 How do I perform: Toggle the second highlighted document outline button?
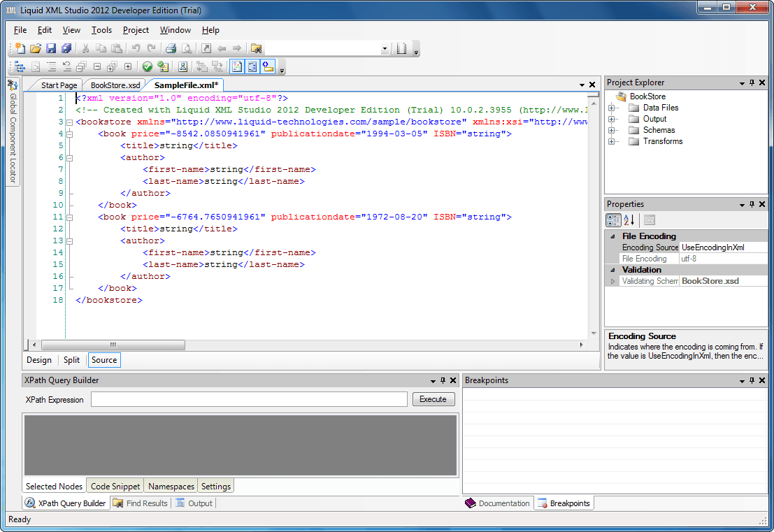click(252, 66)
